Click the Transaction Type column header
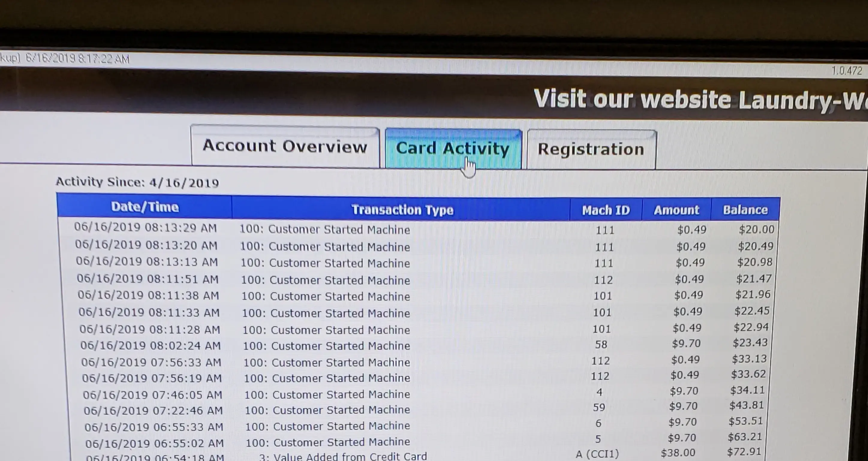The width and height of the screenshot is (868, 461). [402, 210]
